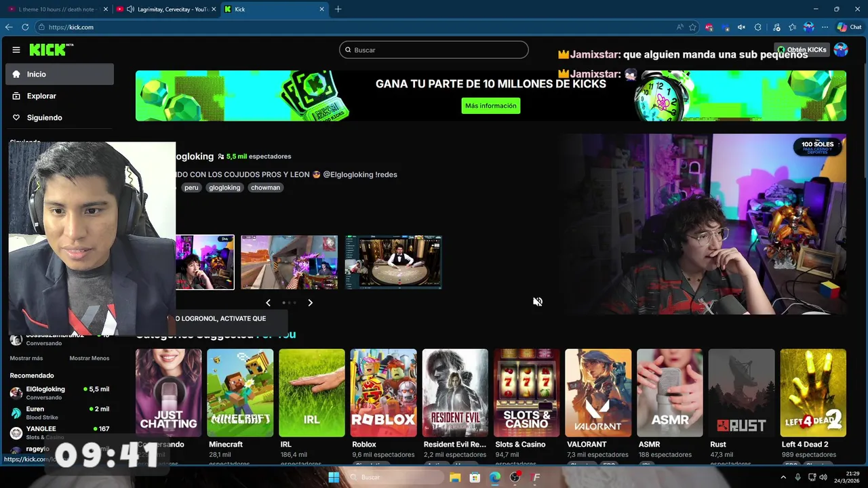Open the Edge profile avatar
868x488 pixels.
(808, 27)
